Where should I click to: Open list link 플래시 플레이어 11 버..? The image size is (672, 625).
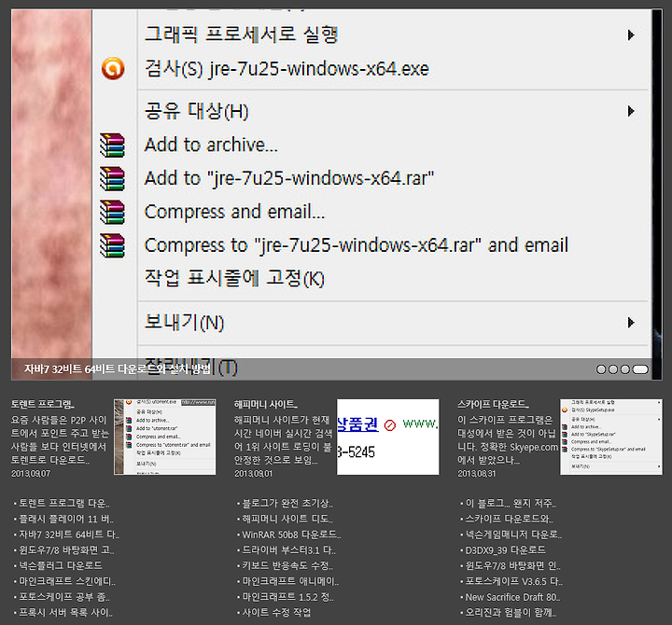pyautogui.click(x=66, y=519)
